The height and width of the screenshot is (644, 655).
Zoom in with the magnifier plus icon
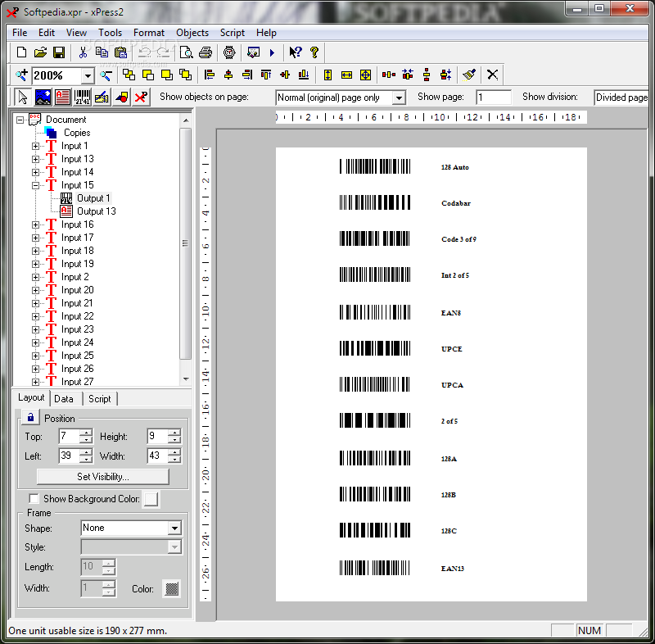[21, 75]
